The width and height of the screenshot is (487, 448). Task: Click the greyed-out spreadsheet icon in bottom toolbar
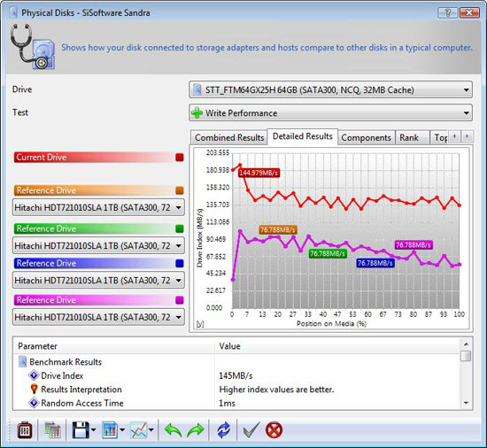pyautogui.click(x=52, y=430)
